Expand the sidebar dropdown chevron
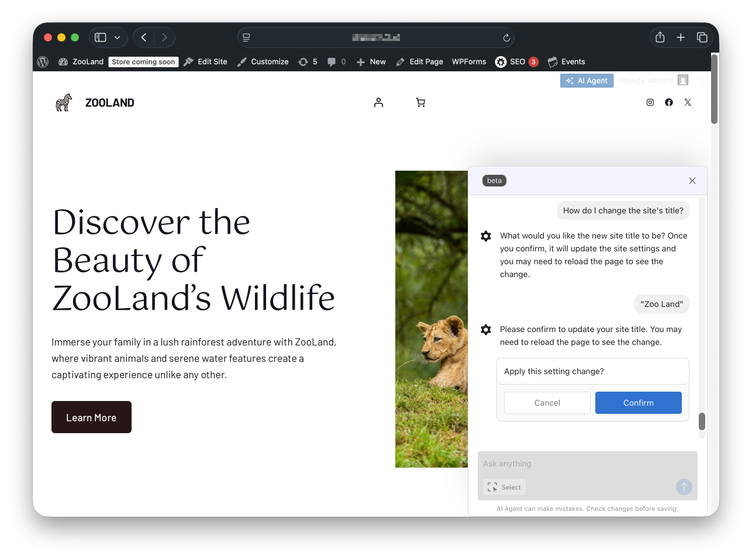 (118, 37)
